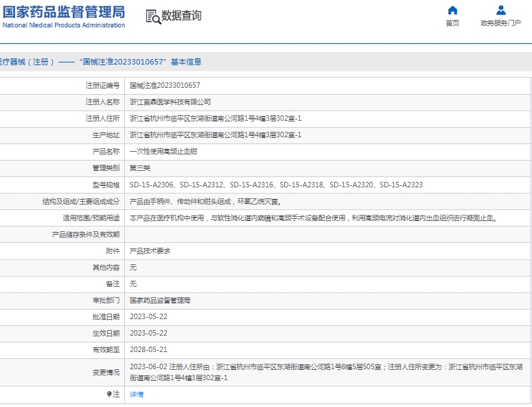Viewport: 532px width, 407px height.
Task: Click the 结构及组成/主要组成成分 label
Action: point(81,202)
